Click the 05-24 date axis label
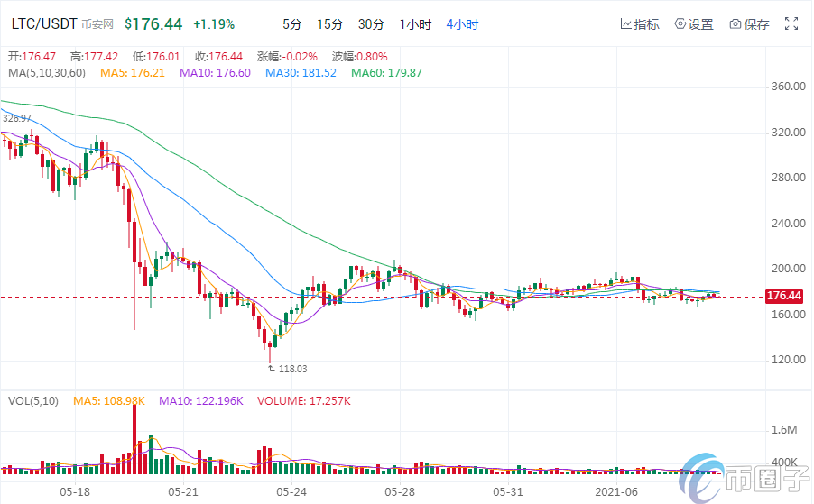The width and height of the screenshot is (814, 504). pyautogui.click(x=291, y=492)
